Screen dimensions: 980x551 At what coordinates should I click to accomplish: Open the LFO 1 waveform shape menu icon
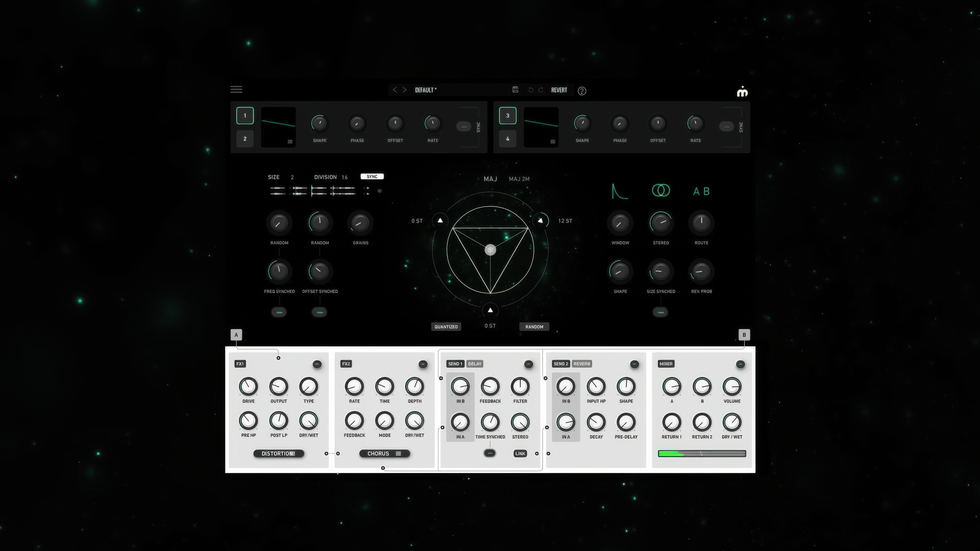[x=290, y=142]
